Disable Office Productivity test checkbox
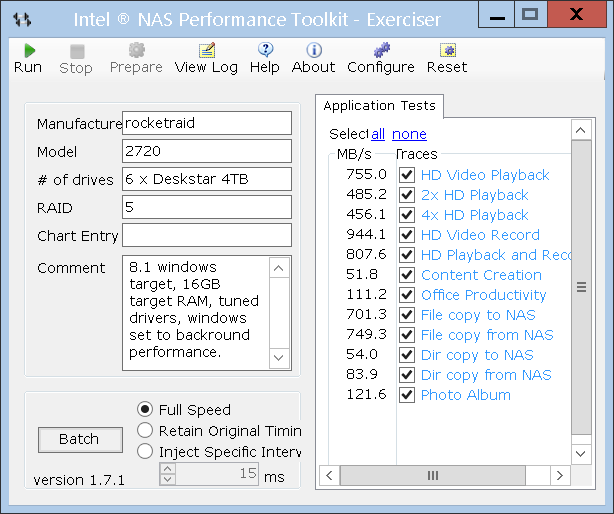The height and width of the screenshot is (514, 614). pos(407,295)
